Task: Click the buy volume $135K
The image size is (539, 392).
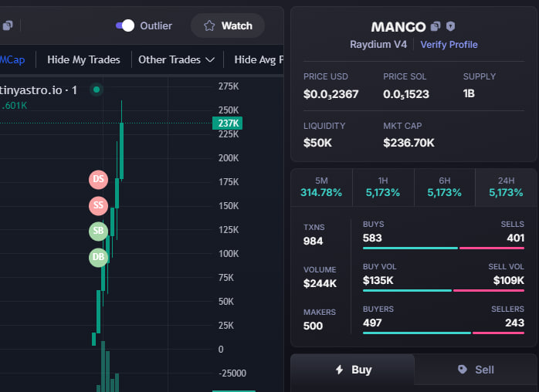Action: (x=378, y=281)
